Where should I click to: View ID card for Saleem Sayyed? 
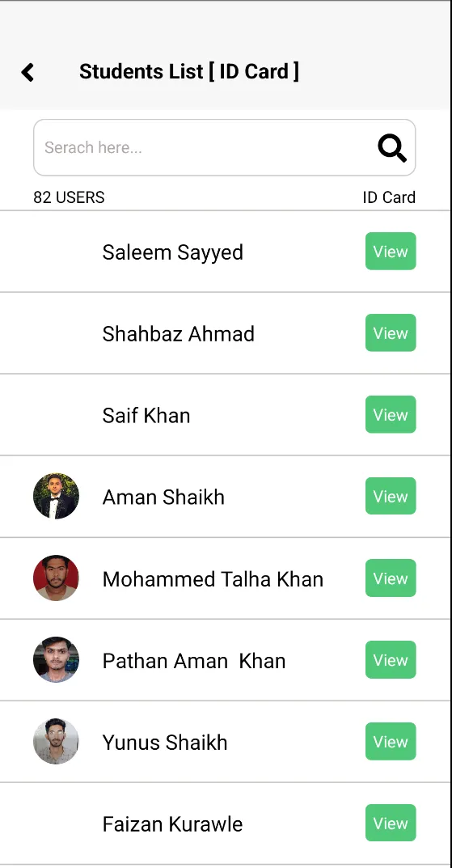pos(391,252)
